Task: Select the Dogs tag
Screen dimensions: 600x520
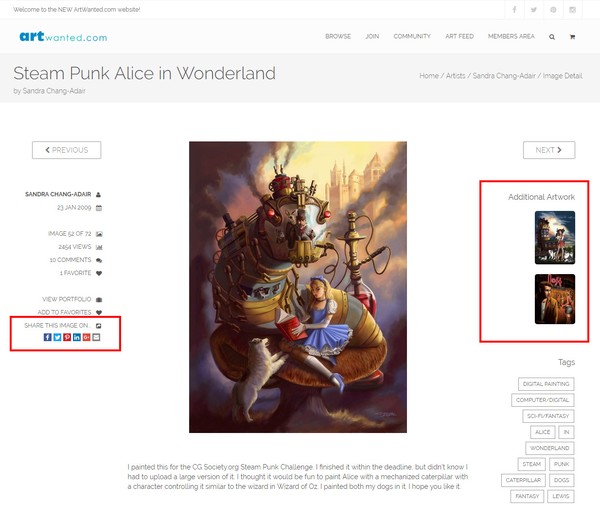Action: pyautogui.click(x=561, y=480)
